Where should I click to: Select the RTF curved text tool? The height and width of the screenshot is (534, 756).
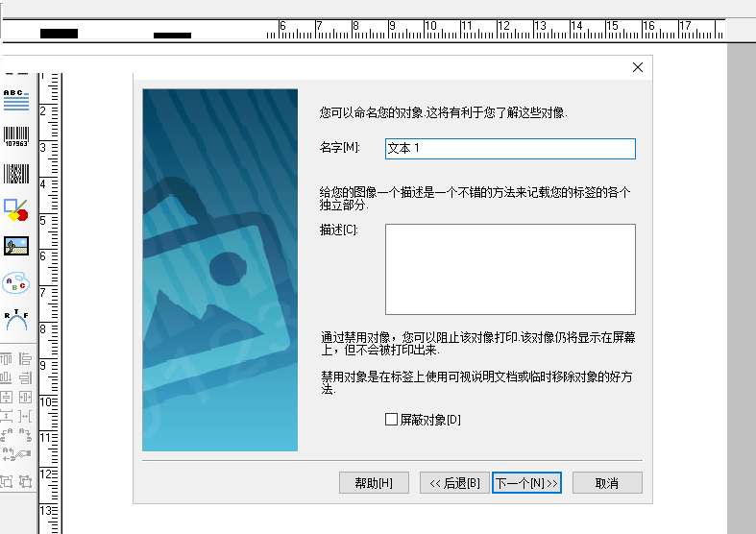pyautogui.click(x=16, y=320)
